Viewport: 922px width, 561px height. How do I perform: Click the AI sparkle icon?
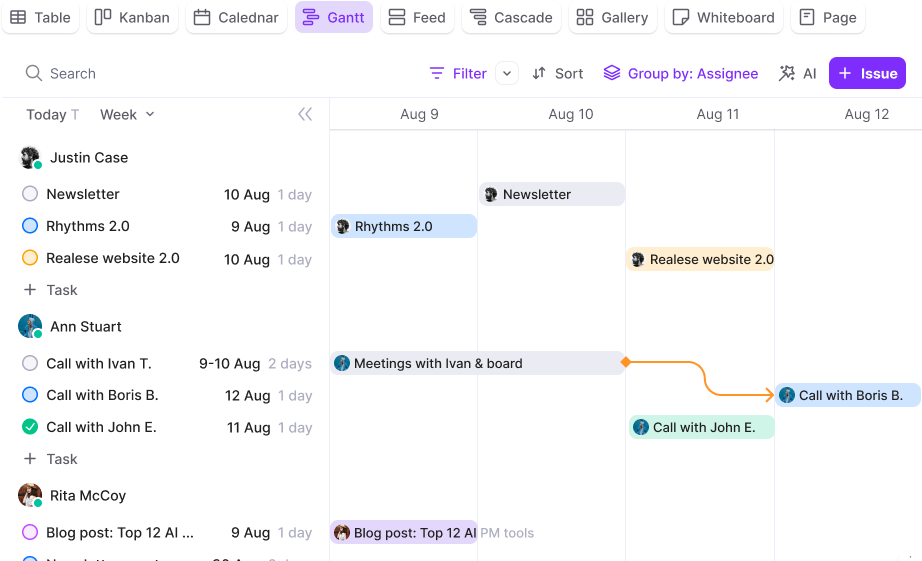click(x=787, y=73)
